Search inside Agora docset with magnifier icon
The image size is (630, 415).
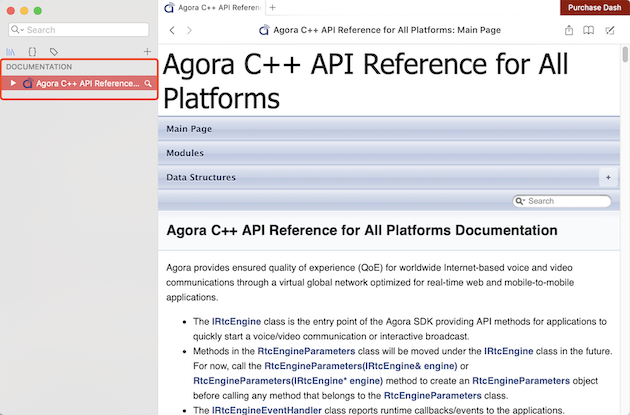pyautogui.click(x=148, y=84)
